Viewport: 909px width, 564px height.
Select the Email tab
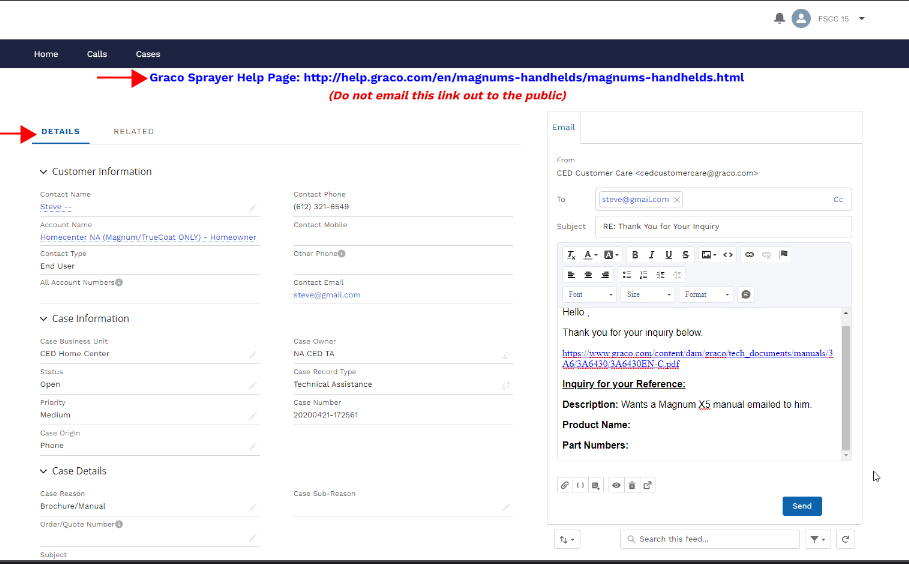point(563,128)
